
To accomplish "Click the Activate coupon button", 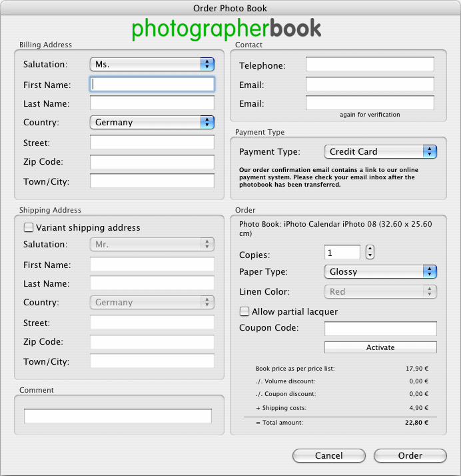I will [x=380, y=347].
